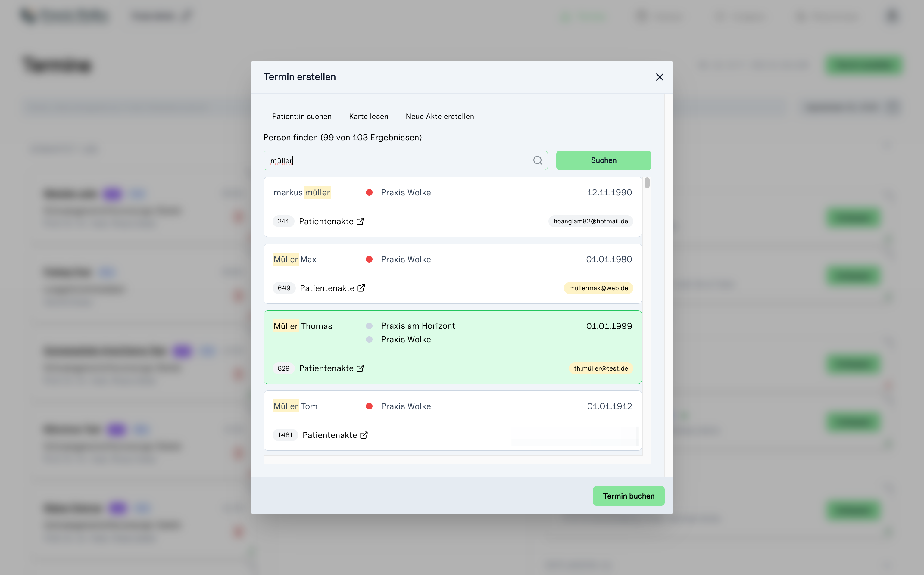
Task: Click email chip müllermax@web.de
Action: point(598,288)
